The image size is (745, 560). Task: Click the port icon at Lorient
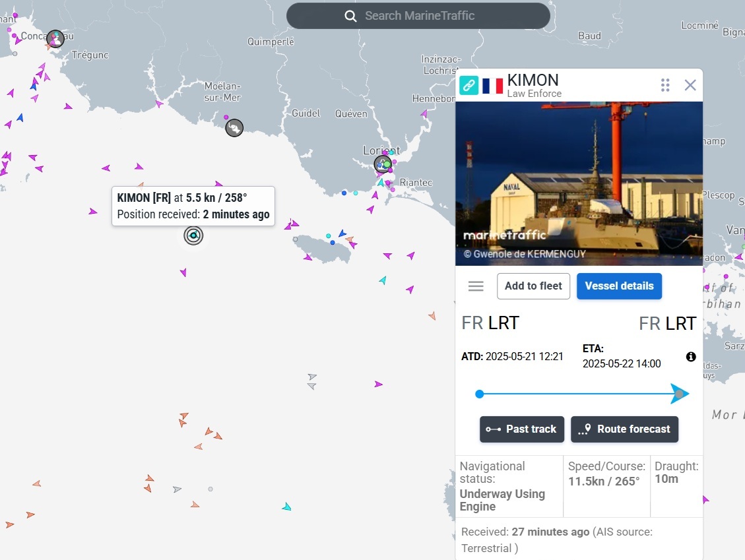tap(383, 164)
